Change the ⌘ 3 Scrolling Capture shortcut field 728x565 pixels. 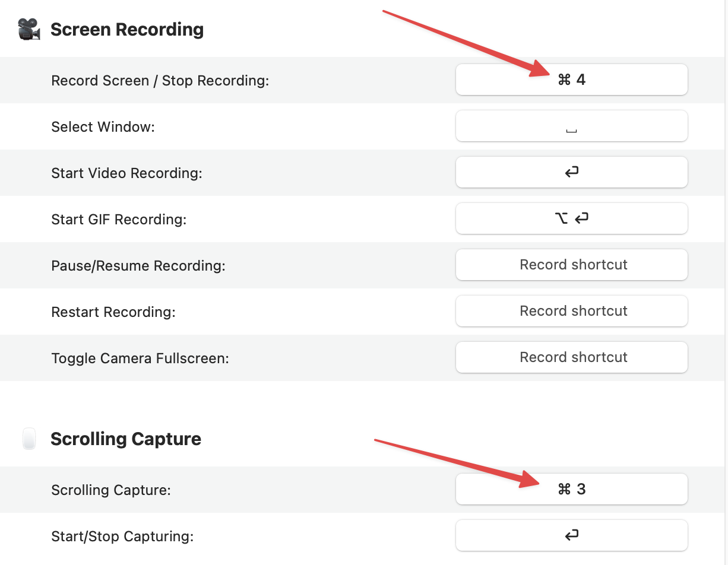[571, 489]
